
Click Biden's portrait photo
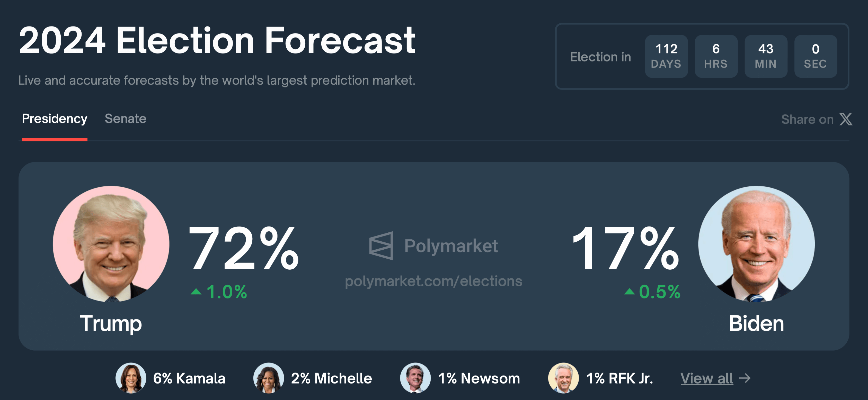click(756, 244)
